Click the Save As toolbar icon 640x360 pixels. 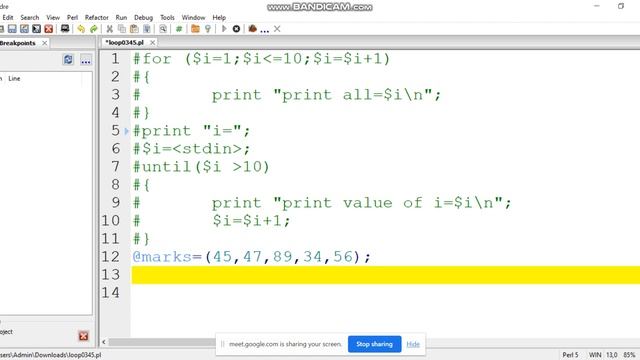pyautogui.click(x=24, y=29)
